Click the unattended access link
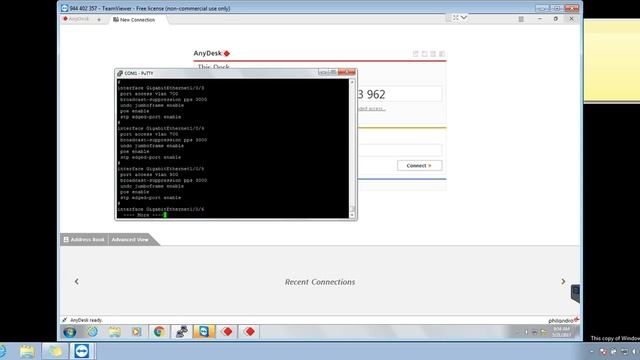Image resolution: width=640 pixels, height=360 pixels. coord(371,109)
